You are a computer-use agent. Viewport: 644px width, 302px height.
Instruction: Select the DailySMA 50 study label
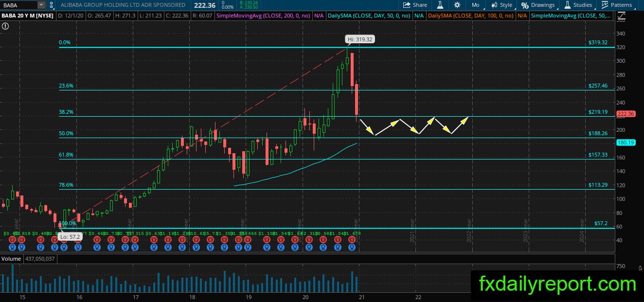(369, 16)
